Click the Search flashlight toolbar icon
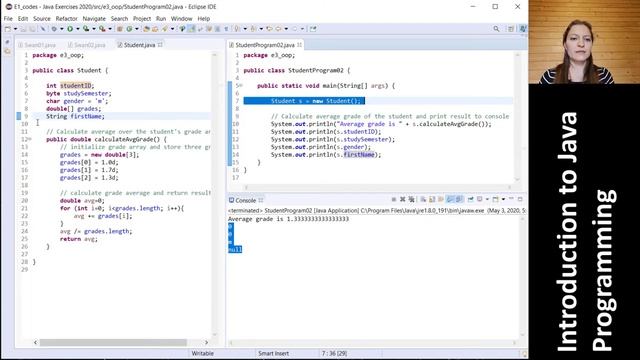640x360 pixels. (164, 29)
